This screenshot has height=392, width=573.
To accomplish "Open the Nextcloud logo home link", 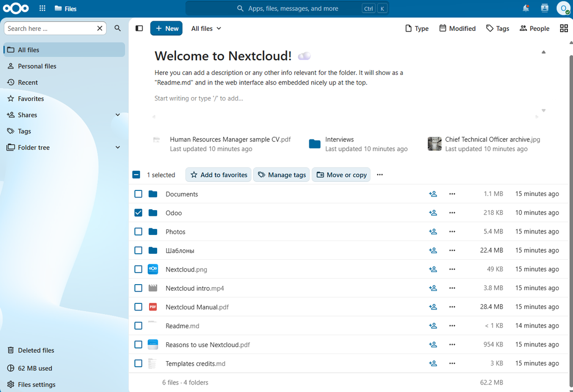I will pos(16,9).
